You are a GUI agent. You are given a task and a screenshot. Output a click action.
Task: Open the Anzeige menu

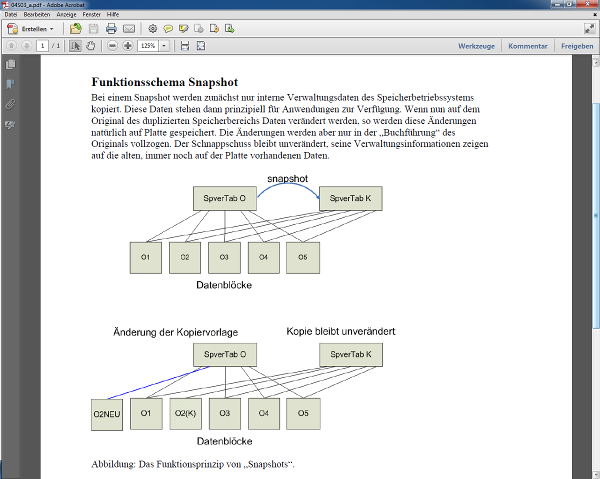65,16
